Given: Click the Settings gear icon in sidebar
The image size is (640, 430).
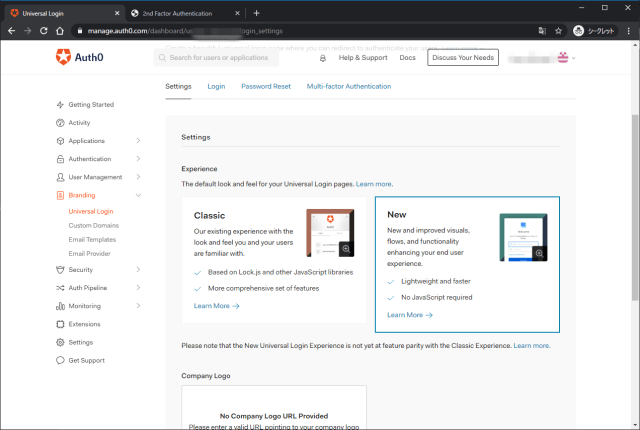Looking at the screenshot, I should coord(60,342).
